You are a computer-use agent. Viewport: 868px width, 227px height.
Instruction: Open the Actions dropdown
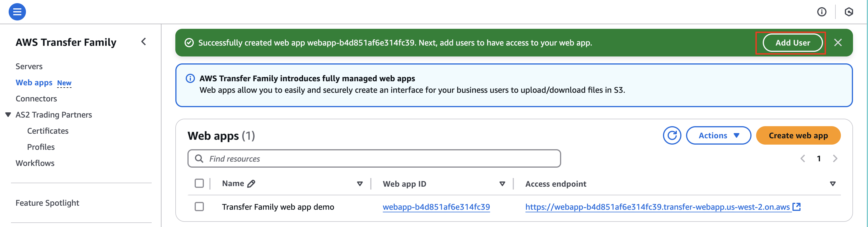pyautogui.click(x=718, y=135)
